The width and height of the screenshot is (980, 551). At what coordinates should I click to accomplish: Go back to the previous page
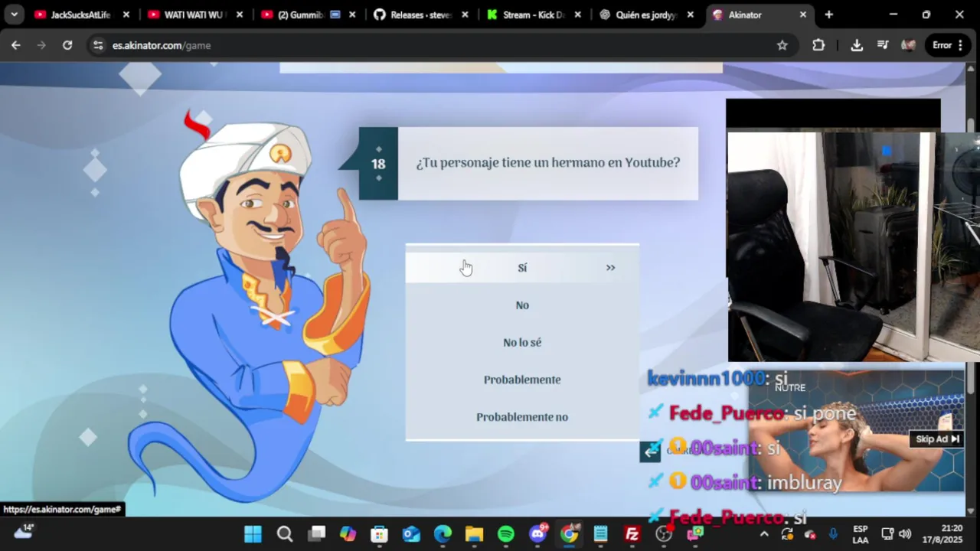coord(15,45)
